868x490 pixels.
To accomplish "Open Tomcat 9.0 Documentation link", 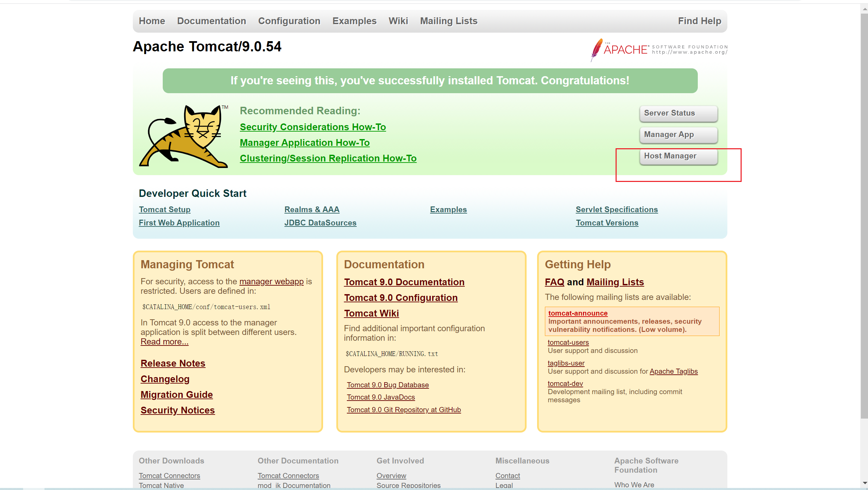I will pos(404,282).
